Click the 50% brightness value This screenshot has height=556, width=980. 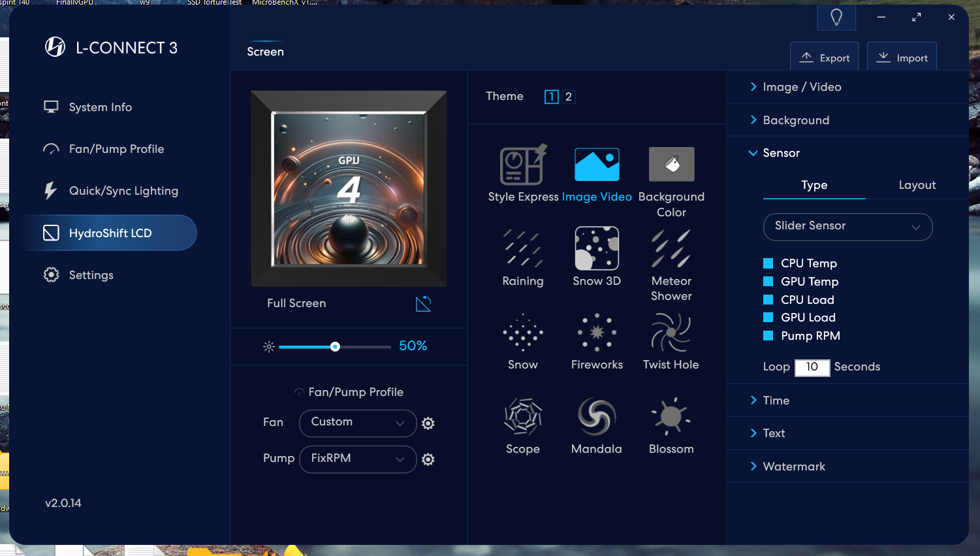413,346
